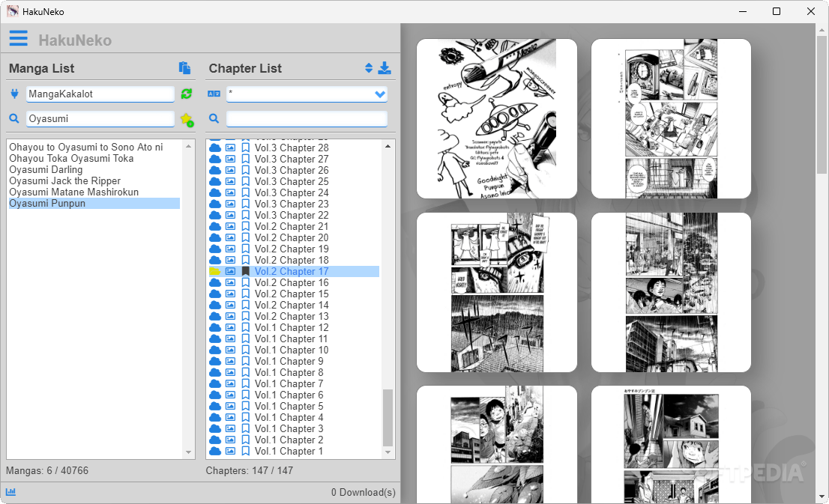Toggle the bookmark marker for Vol.1 Chapter 1

point(245,451)
